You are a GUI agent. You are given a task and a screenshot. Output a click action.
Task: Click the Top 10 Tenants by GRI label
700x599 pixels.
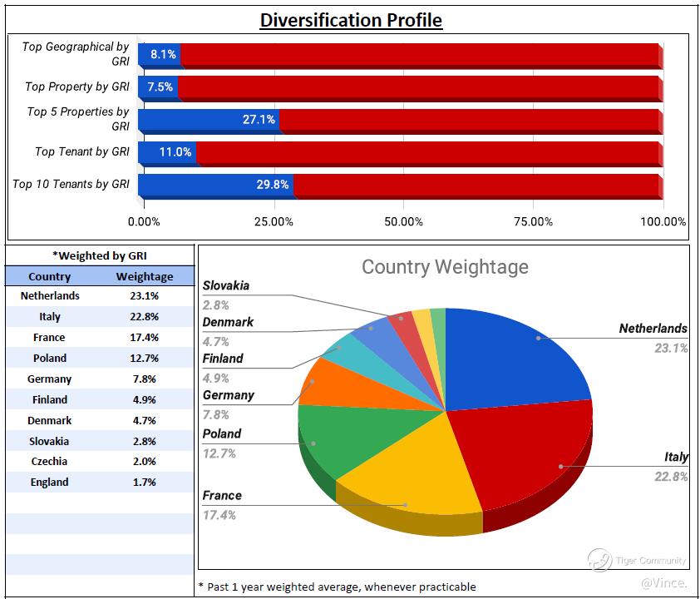71,184
